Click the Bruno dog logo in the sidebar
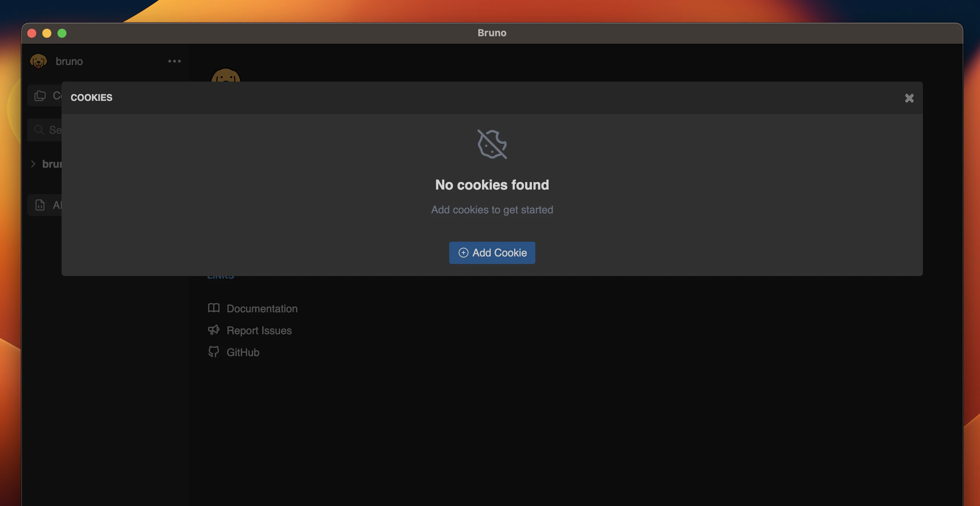980x506 pixels. [39, 61]
